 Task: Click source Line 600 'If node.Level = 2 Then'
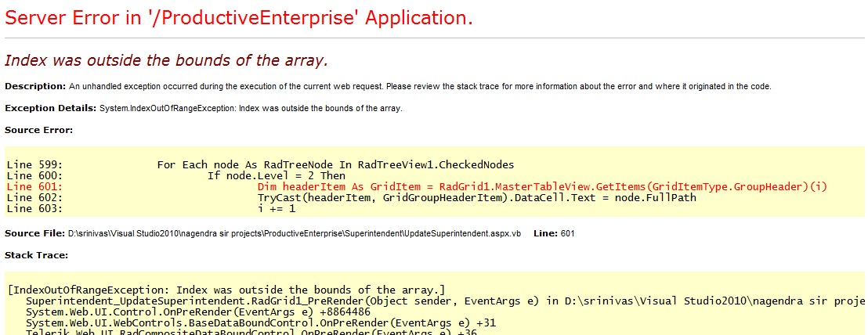click(176, 176)
